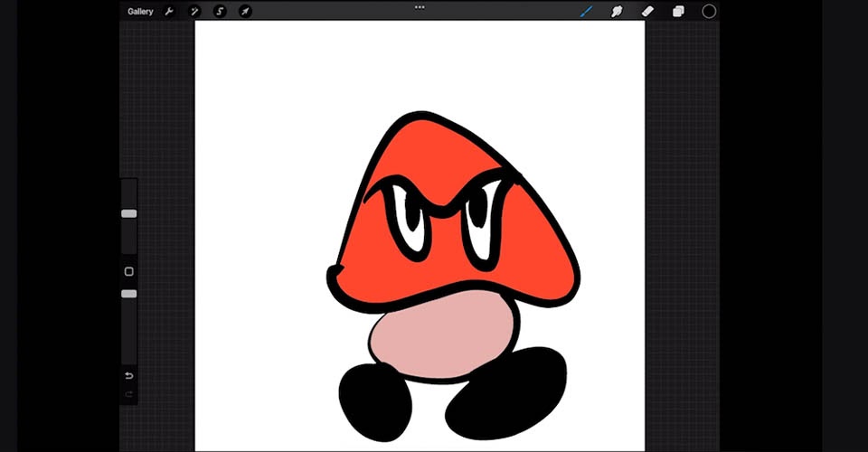Image resolution: width=868 pixels, height=452 pixels.
Task: Open the Adjustments magic wand menu
Action: 194,11
